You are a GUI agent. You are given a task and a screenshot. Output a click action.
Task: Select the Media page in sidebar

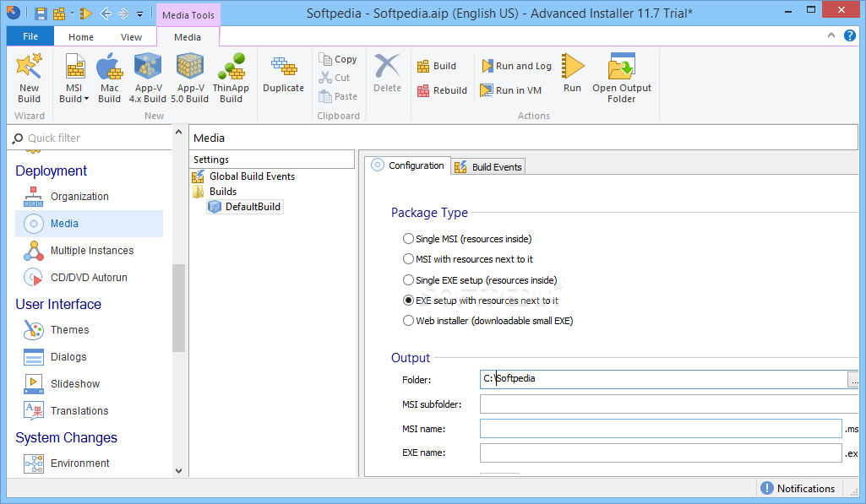coord(89,224)
